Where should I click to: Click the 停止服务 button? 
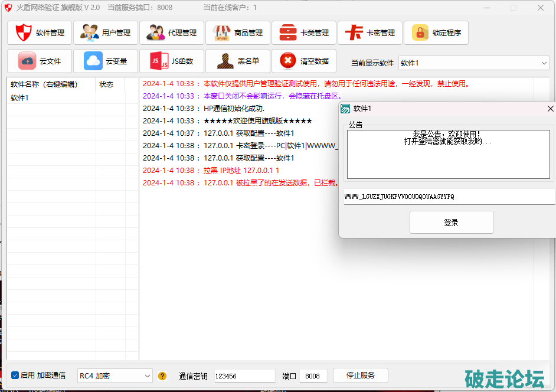pyautogui.click(x=360, y=375)
